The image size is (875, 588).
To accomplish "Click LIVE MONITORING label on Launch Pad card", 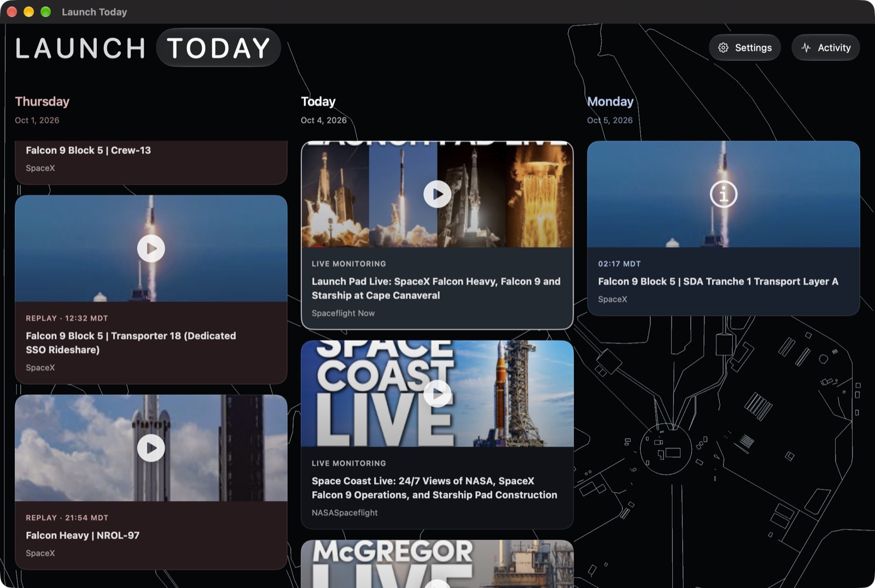I will pyautogui.click(x=349, y=264).
